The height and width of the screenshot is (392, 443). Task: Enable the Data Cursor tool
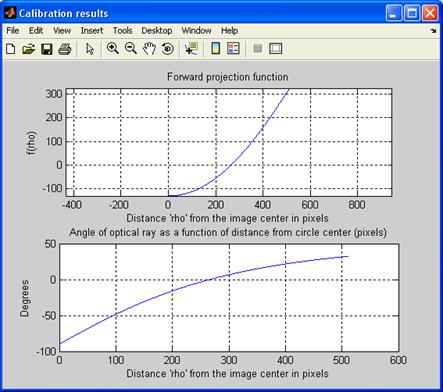tap(192, 49)
